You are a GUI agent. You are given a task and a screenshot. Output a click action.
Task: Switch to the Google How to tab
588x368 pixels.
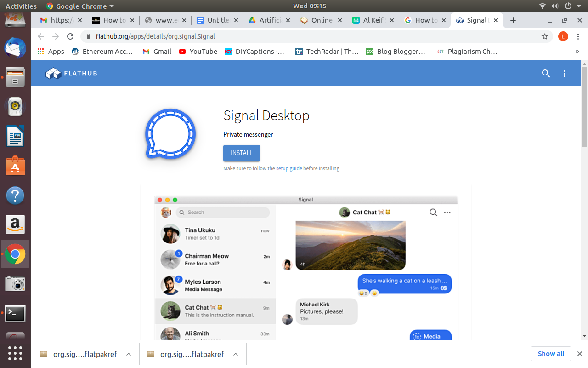click(425, 20)
